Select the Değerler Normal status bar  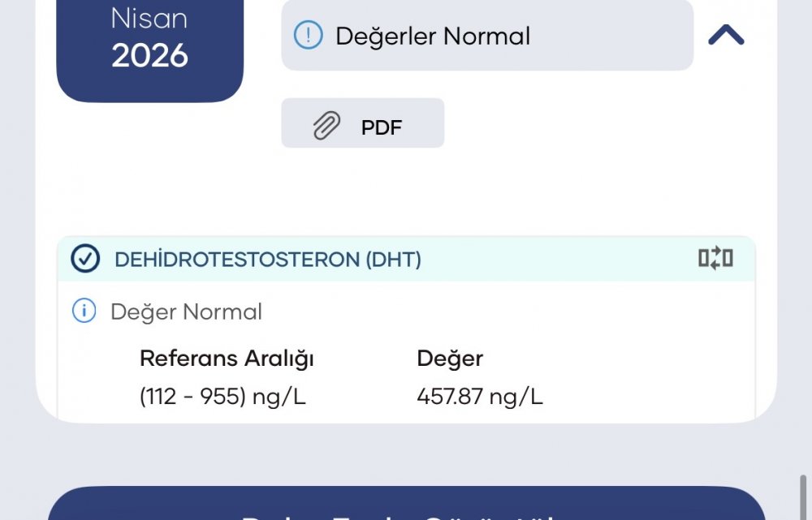pos(486,35)
